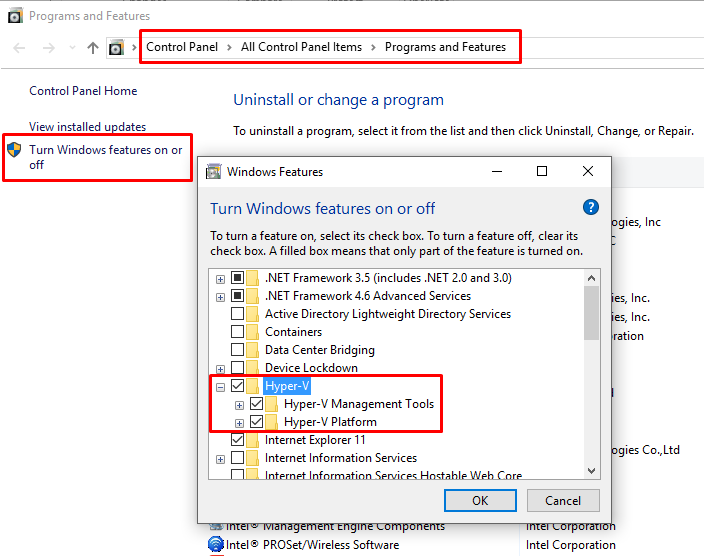704x556 pixels.
Task: Enable the Containers checkbox
Action: point(238,331)
